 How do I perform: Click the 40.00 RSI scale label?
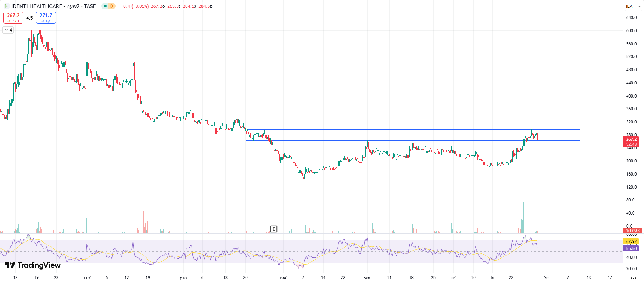point(631,258)
